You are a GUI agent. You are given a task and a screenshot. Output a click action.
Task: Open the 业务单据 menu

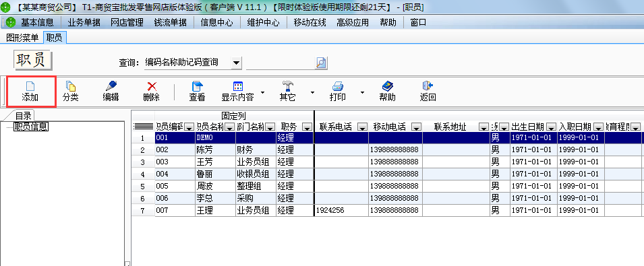pos(84,22)
